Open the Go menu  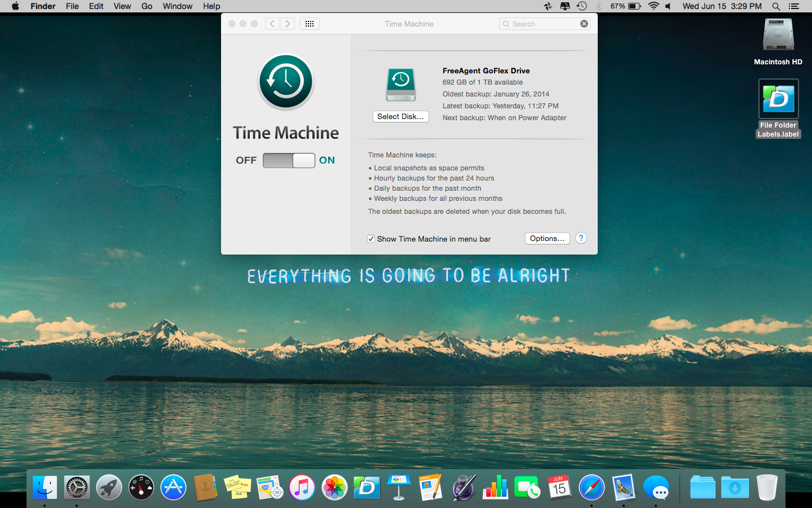(x=147, y=6)
